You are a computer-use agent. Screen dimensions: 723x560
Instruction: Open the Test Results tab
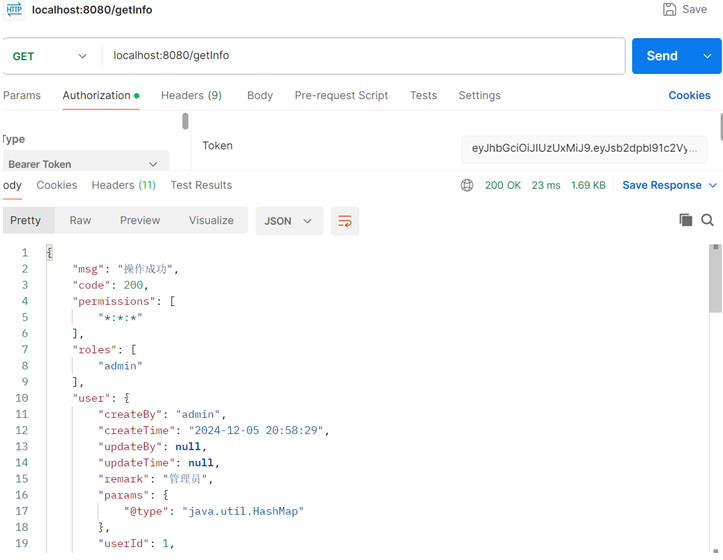(x=201, y=185)
